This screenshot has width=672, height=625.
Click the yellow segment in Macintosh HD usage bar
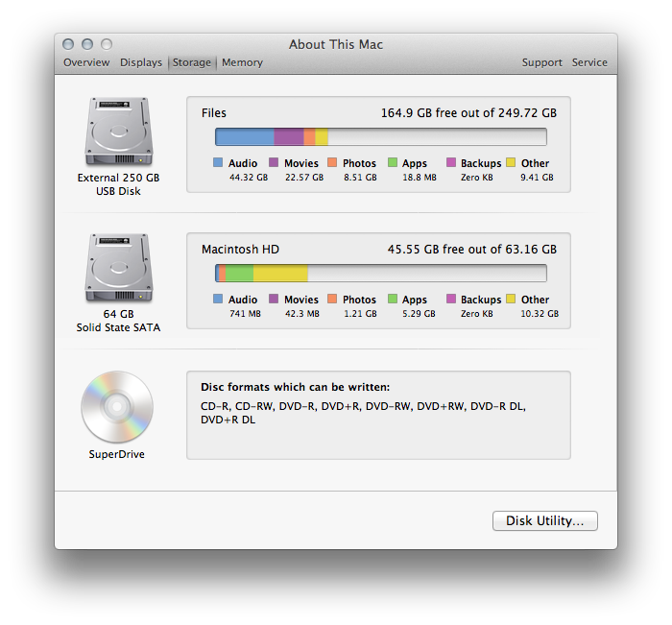(280, 274)
